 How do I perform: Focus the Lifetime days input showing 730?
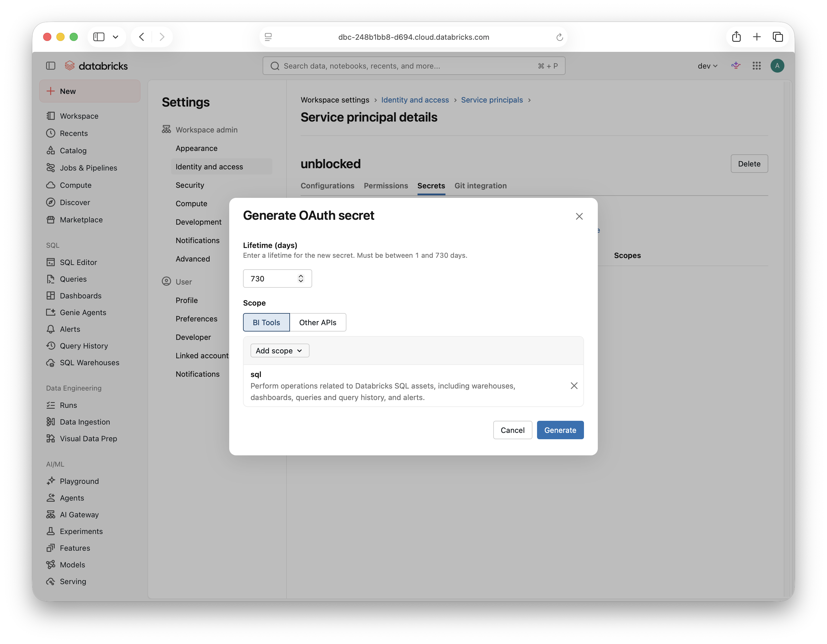277,279
